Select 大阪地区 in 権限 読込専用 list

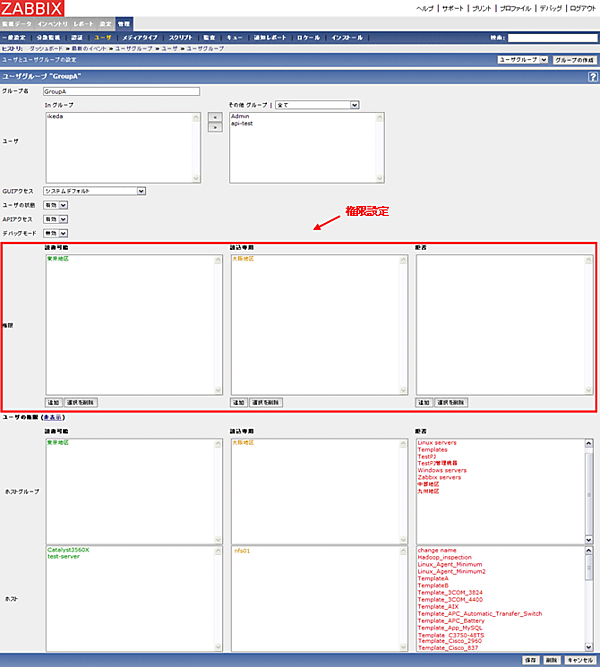pos(243,259)
